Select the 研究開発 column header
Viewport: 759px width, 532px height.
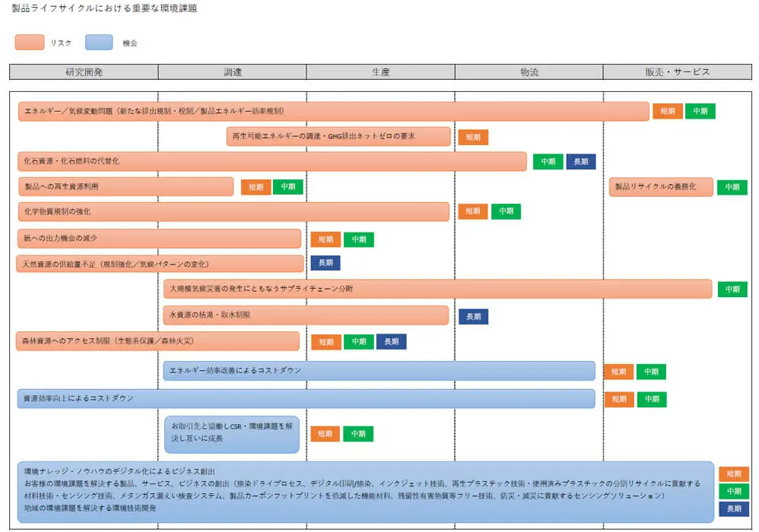pos(84,72)
